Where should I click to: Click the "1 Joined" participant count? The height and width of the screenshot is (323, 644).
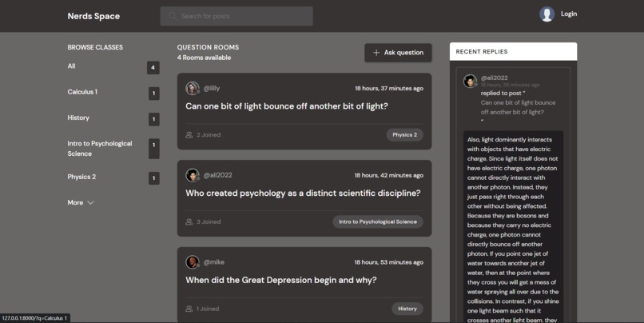(x=208, y=309)
